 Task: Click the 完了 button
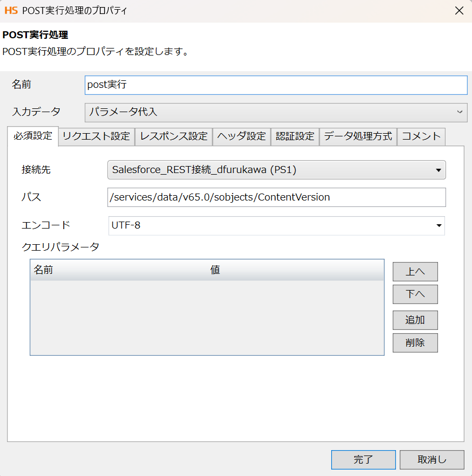[363, 460]
